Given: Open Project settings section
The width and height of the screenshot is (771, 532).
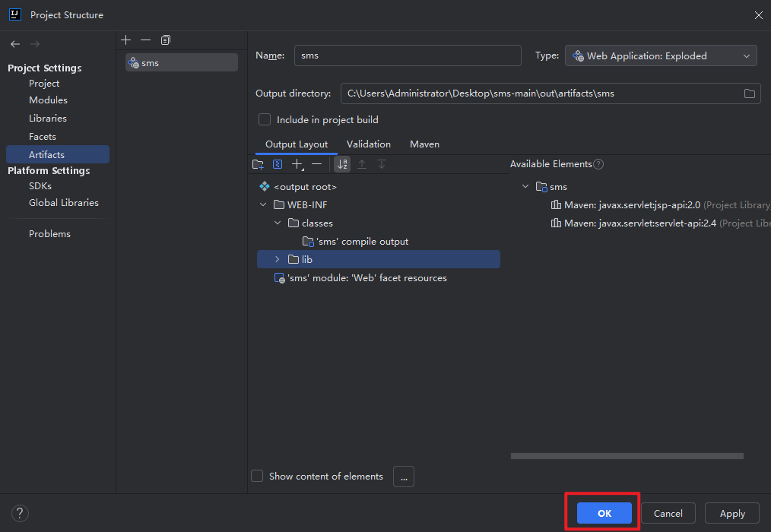Looking at the screenshot, I should (x=44, y=84).
